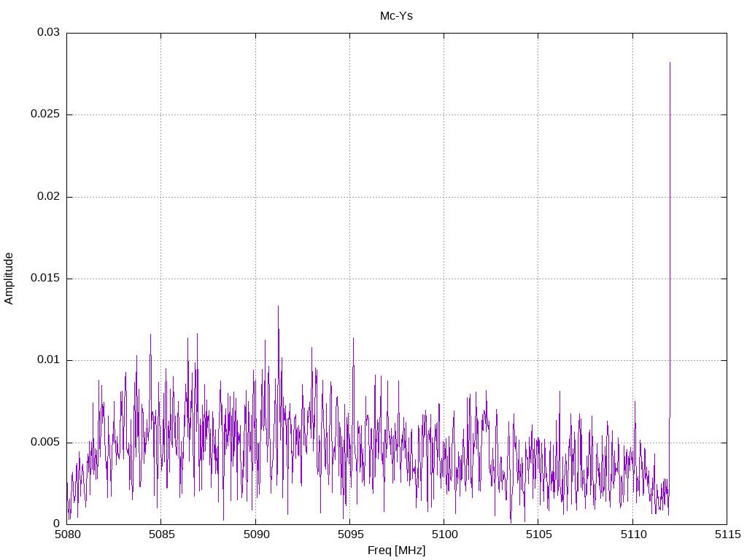747x560 pixels.
Task: Click the x-axis tick label 5090
Action: point(256,534)
